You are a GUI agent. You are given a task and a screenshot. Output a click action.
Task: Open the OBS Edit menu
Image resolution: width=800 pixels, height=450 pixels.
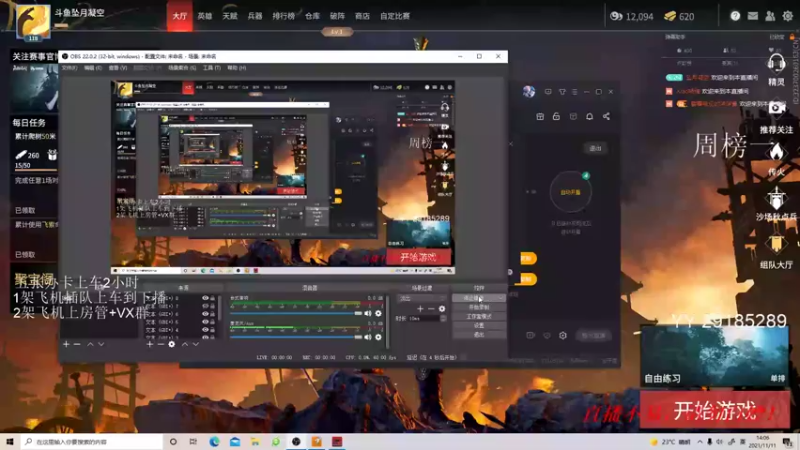pyautogui.click(x=93, y=68)
